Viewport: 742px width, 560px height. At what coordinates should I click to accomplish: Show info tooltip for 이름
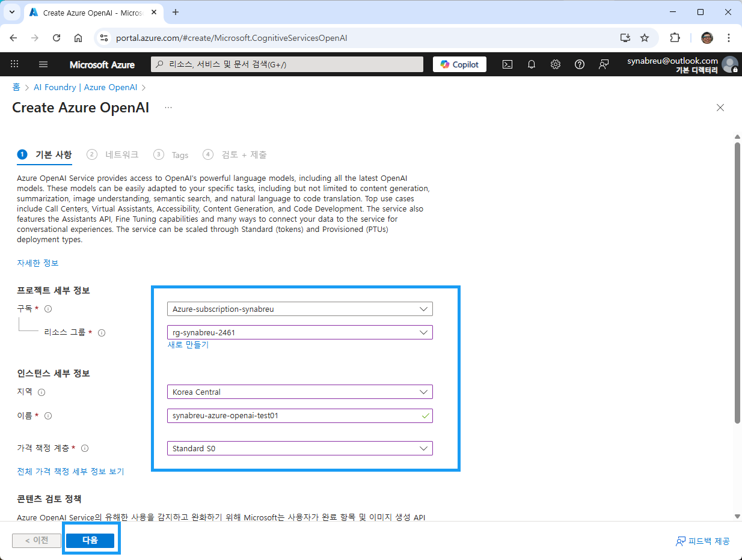coord(48,416)
